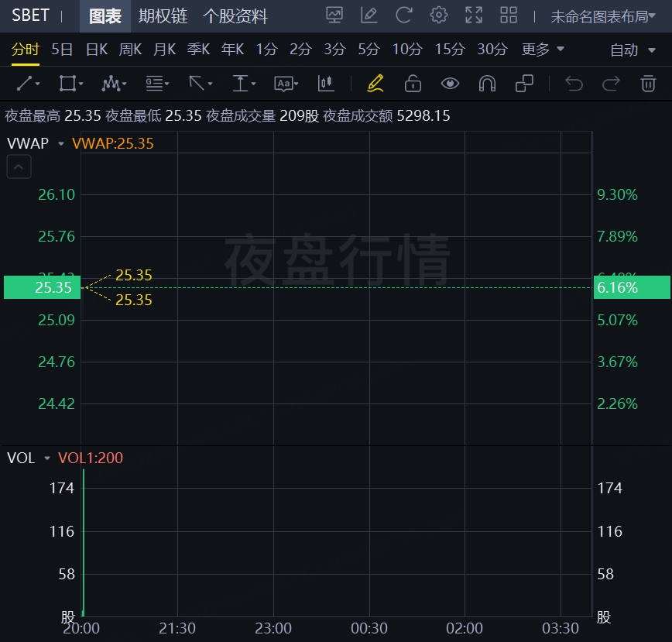Open chart settings gear icon
This screenshot has width=672, height=642.
[x=439, y=15]
